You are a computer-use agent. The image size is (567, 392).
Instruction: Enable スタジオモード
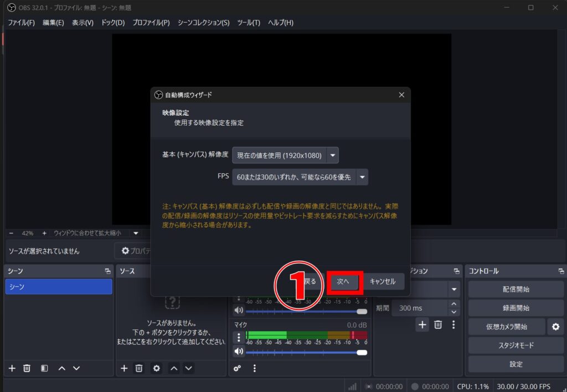(516, 345)
